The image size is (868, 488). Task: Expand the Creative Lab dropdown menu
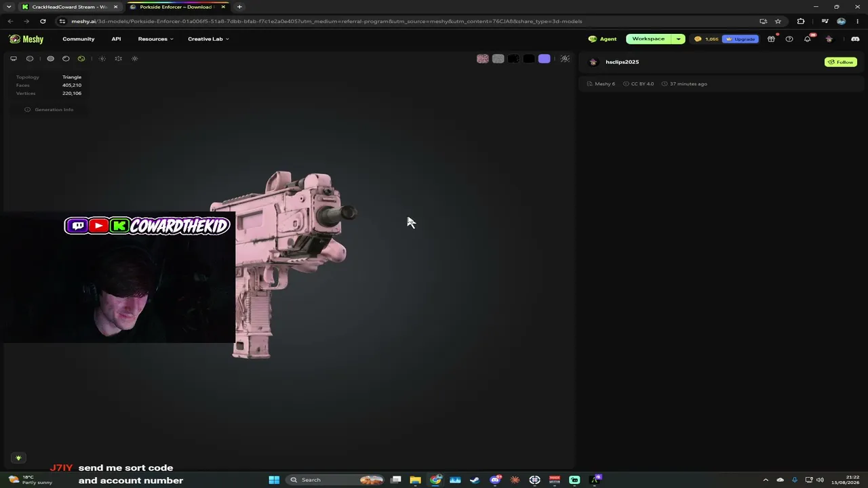pyautogui.click(x=208, y=39)
